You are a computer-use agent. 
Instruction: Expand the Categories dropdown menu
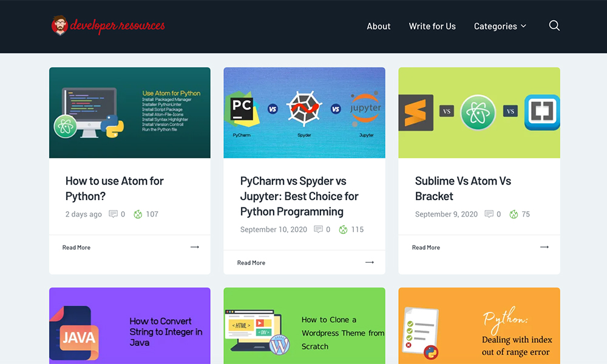point(500,26)
